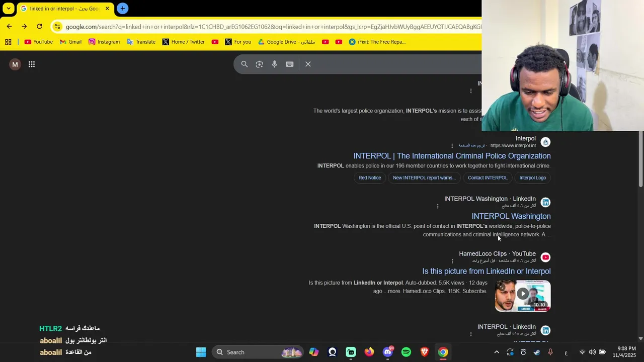Open the 'For you' X bookmark
Screen dimensions: 644x362
point(238,42)
